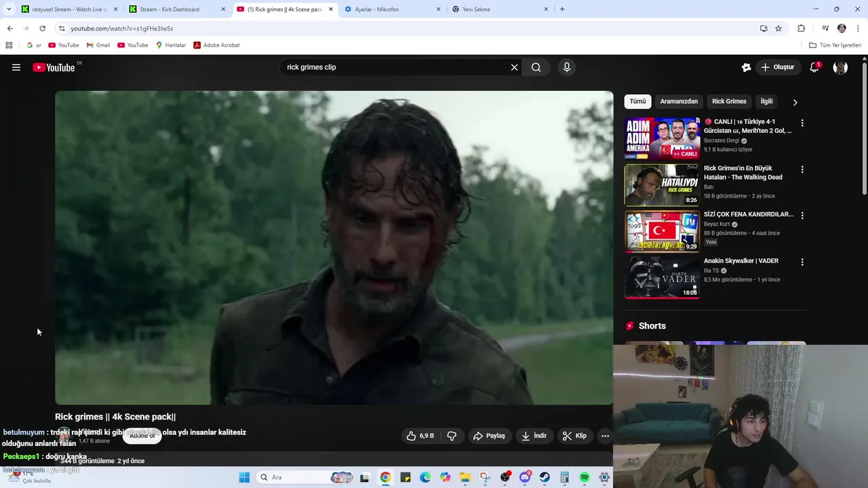
Task: Start voice search with microphone icon
Action: [567, 67]
